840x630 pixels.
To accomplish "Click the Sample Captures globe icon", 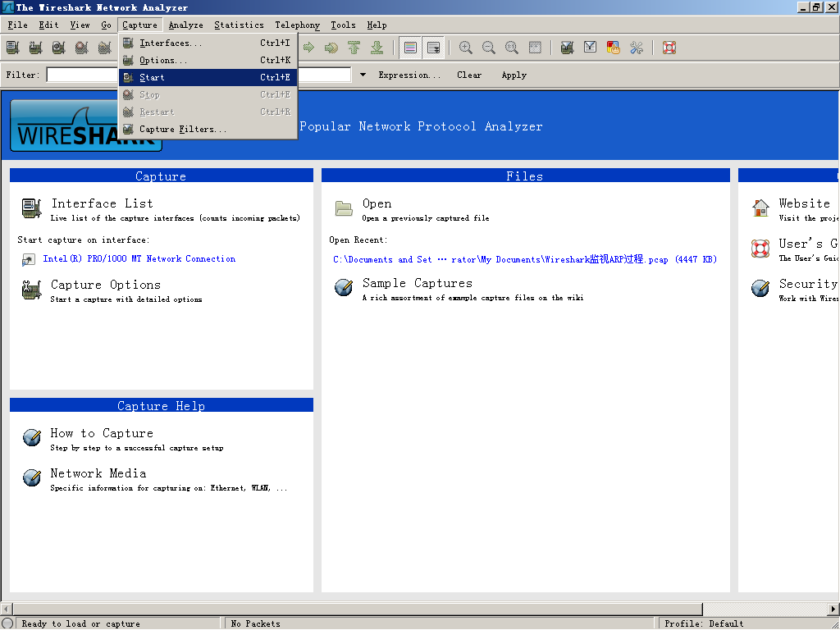I will click(344, 287).
